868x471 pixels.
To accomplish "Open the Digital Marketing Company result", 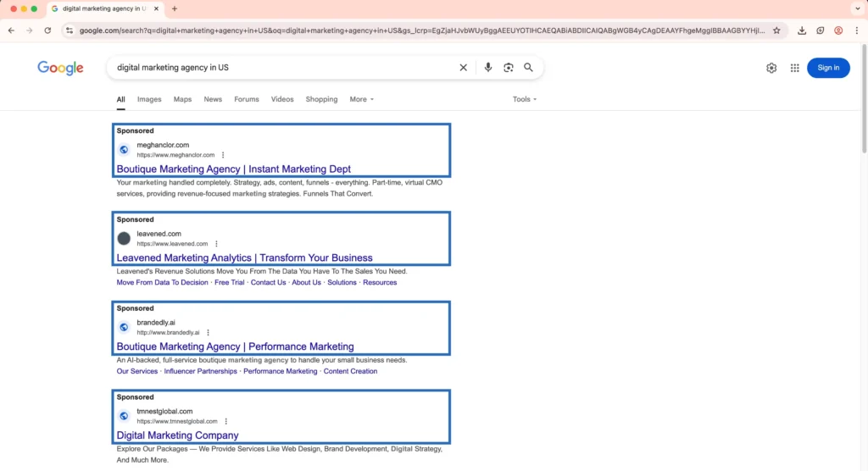I will [x=178, y=435].
